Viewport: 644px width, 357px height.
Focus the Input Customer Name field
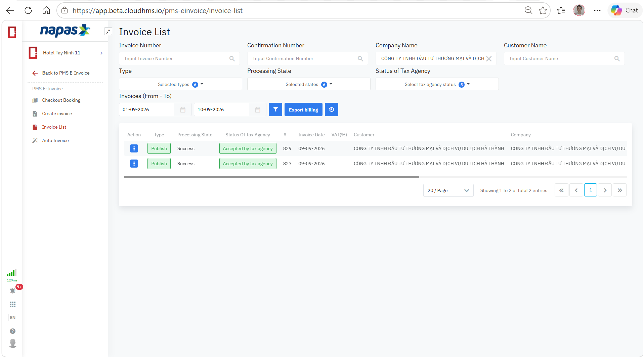click(x=564, y=59)
